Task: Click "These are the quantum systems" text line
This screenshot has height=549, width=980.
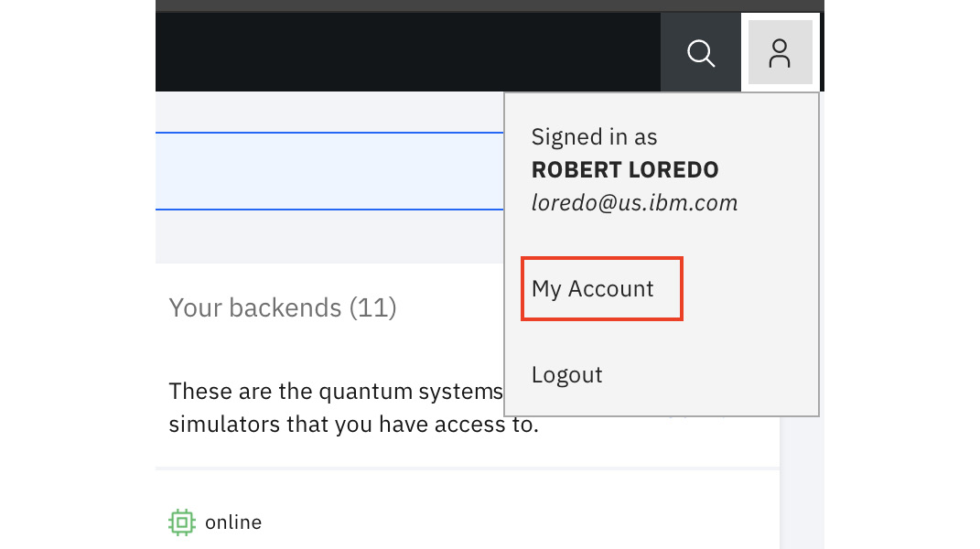Action: (x=335, y=393)
